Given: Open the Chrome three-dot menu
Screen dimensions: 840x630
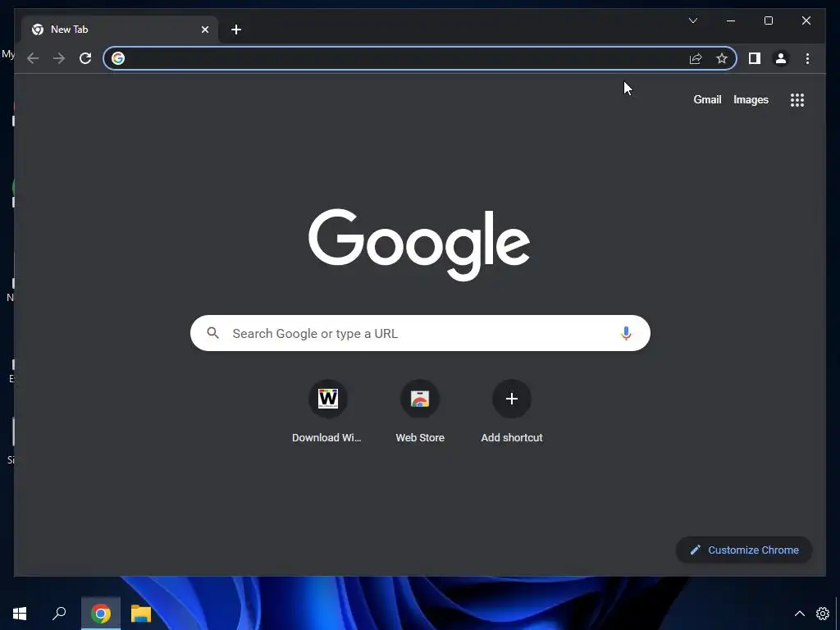Looking at the screenshot, I should pyautogui.click(x=807, y=58).
